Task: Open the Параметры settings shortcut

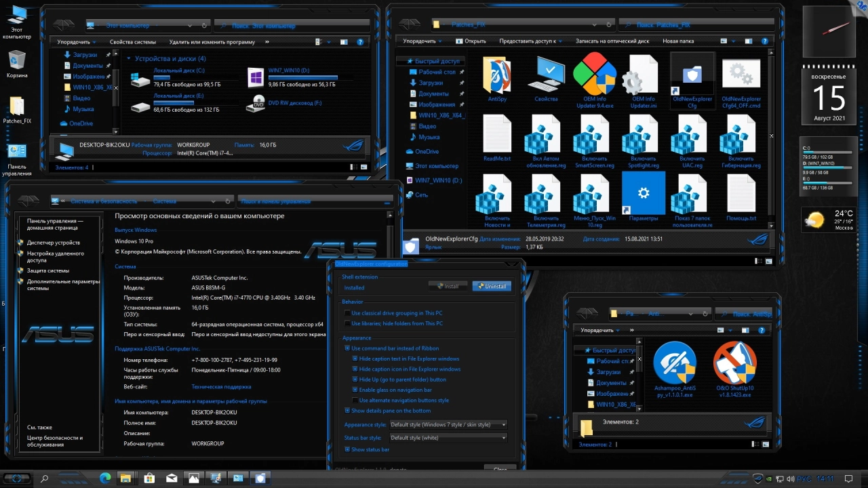Action: [x=643, y=197]
